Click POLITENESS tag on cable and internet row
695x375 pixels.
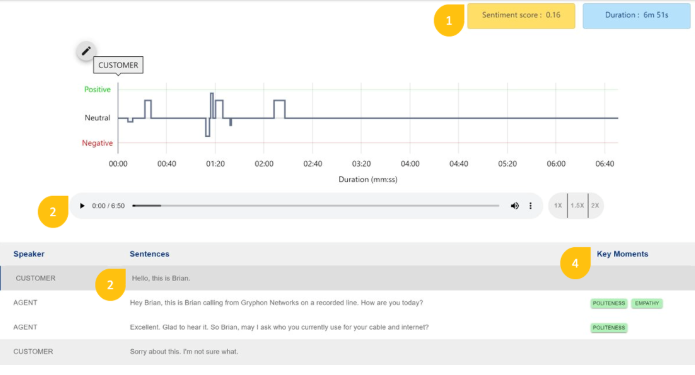pyautogui.click(x=609, y=328)
